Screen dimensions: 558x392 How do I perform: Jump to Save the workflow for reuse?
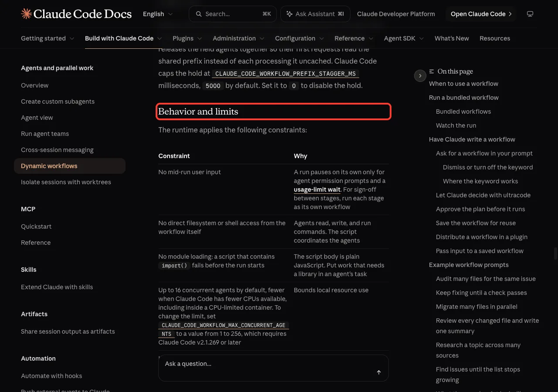pyautogui.click(x=476, y=223)
